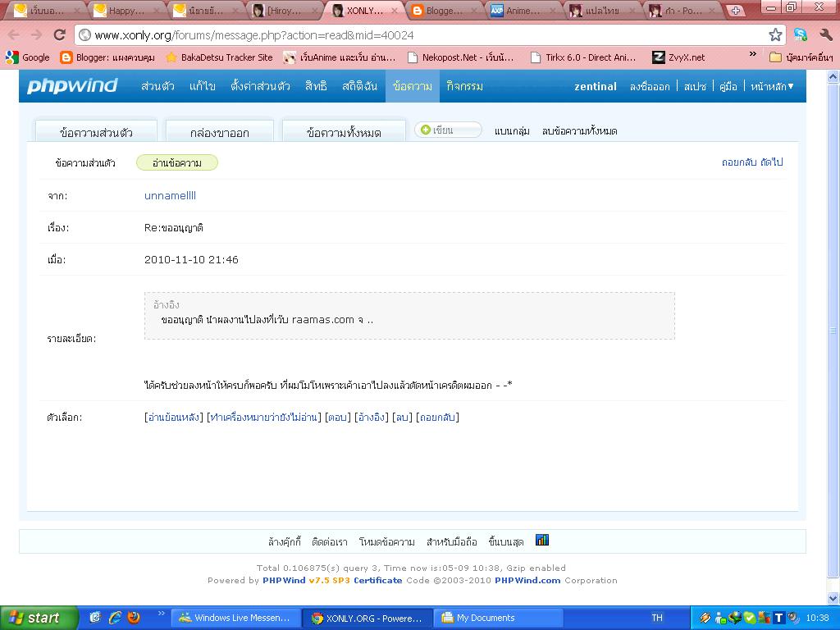Click the phpwind logo
The image size is (840, 630).
[x=72, y=85]
